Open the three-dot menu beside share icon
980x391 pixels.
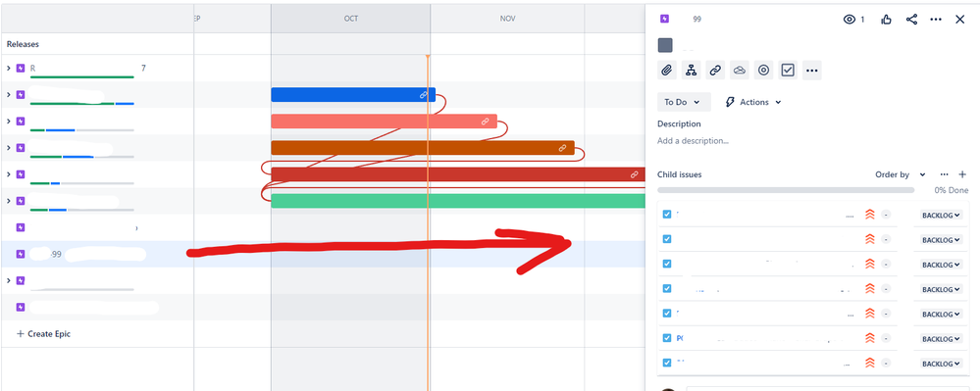pos(936,20)
